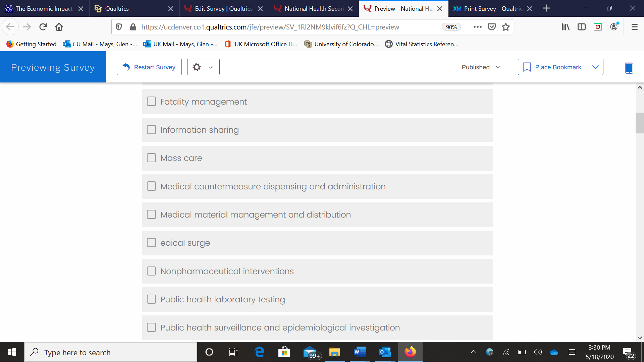644x362 pixels.
Task: Click the Windows taskbar search box
Action: pyautogui.click(x=111, y=352)
